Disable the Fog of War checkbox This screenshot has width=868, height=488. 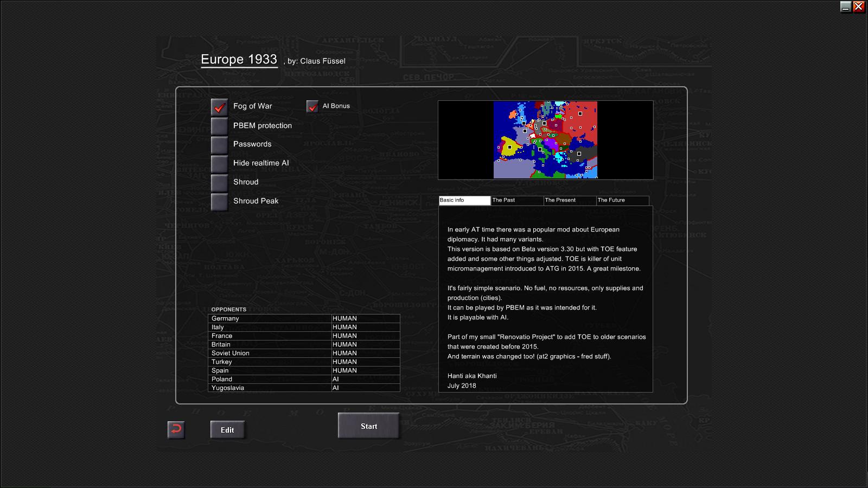(219, 107)
